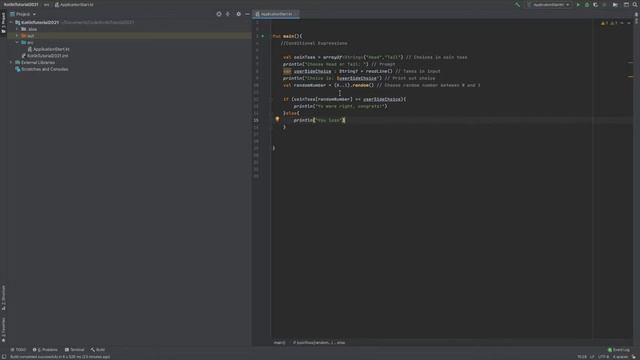
Task: Select KotlinTutorial2021.iml file
Action: 47,56
